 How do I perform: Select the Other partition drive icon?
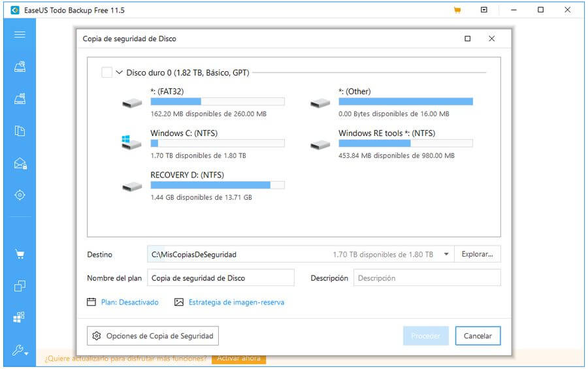pyautogui.click(x=320, y=103)
